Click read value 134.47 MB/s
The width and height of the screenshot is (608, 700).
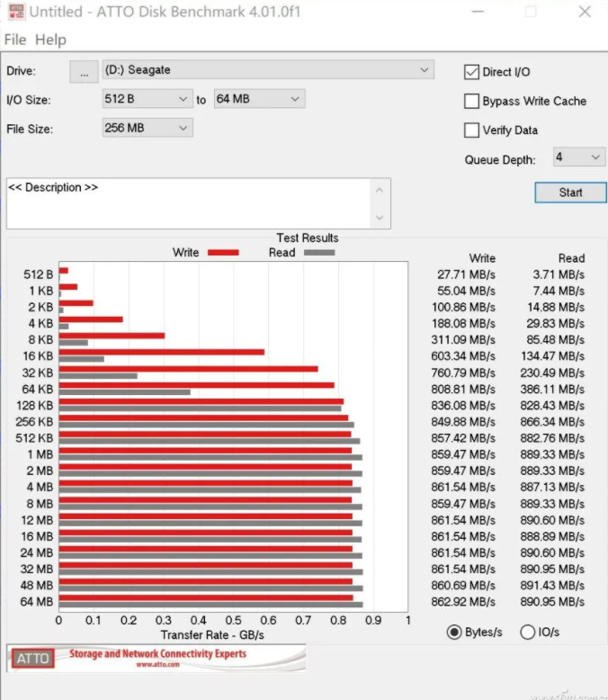click(552, 356)
